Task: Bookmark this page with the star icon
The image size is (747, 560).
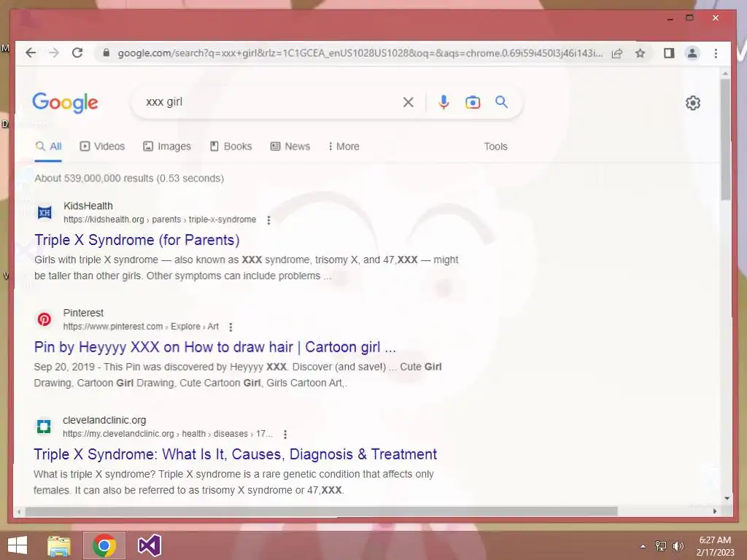Action: tap(640, 53)
